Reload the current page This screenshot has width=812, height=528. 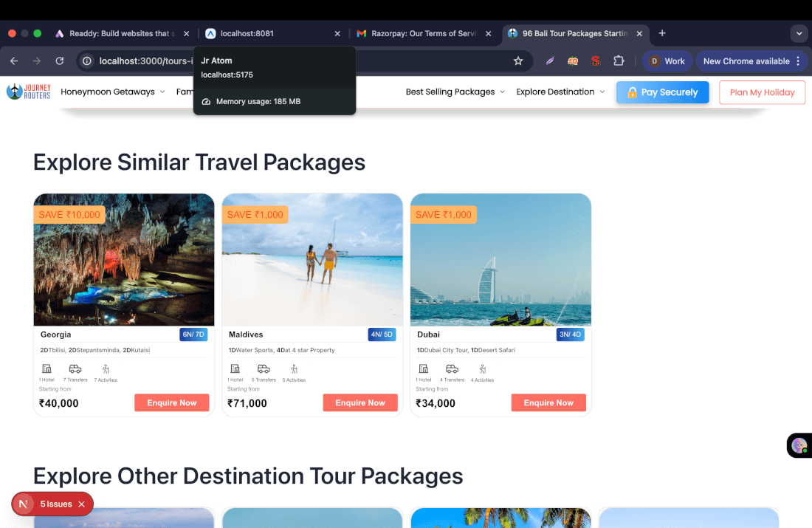pyautogui.click(x=60, y=61)
